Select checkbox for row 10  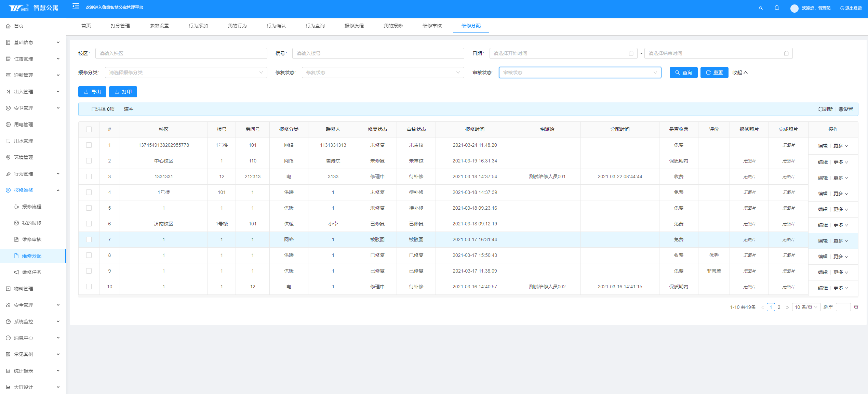(x=89, y=287)
